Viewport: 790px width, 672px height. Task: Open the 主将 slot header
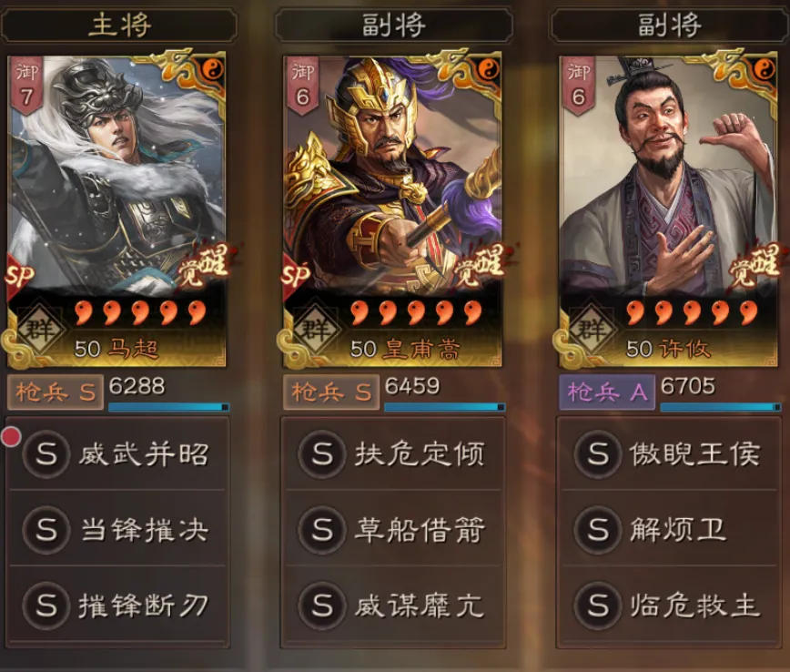(119, 25)
